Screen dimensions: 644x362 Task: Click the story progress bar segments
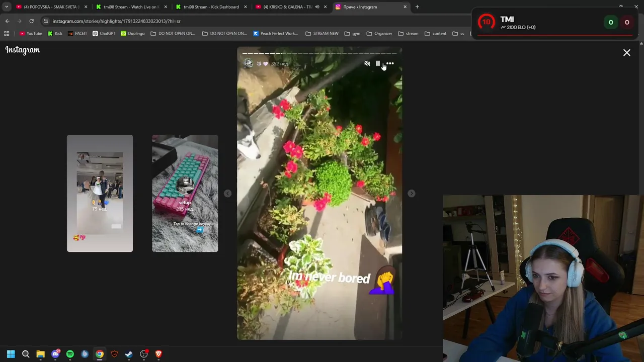319,53
